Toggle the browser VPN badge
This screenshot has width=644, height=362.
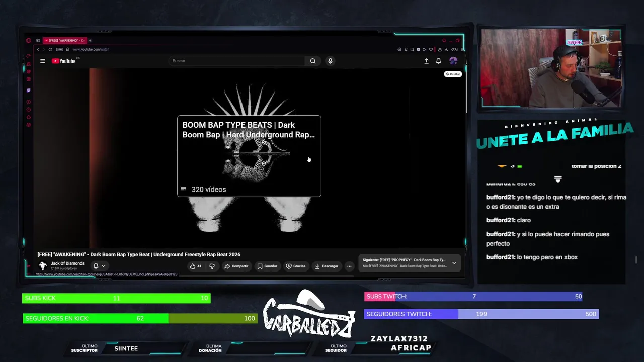pos(60,49)
